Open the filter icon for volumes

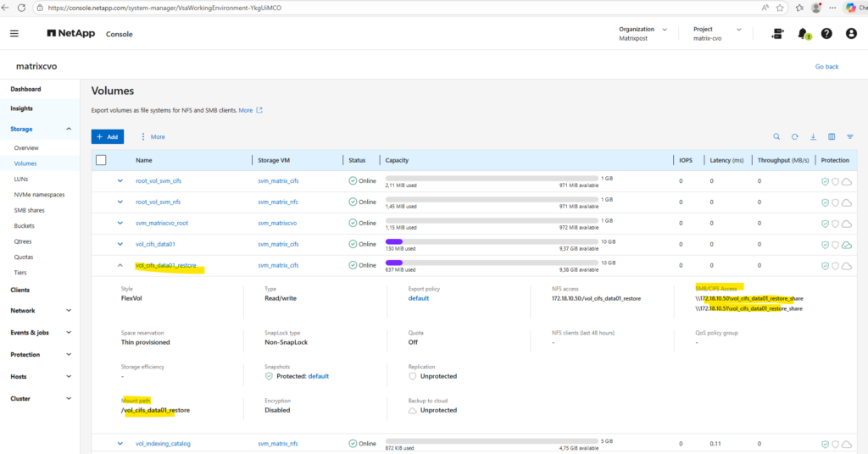click(849, 136)
